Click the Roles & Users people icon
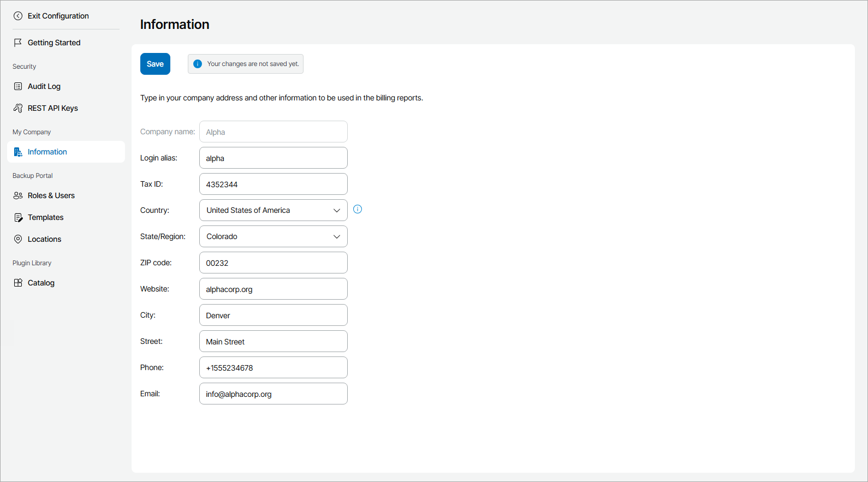Screen dimensions: 868x482 point(18,195)
